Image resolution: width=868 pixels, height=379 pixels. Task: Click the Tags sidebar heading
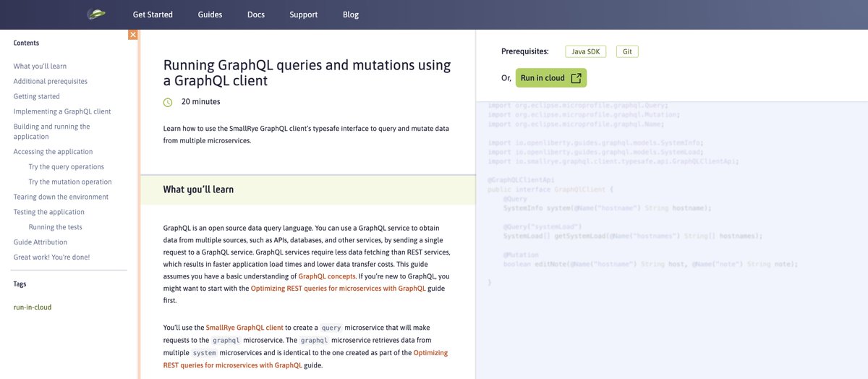20,284
